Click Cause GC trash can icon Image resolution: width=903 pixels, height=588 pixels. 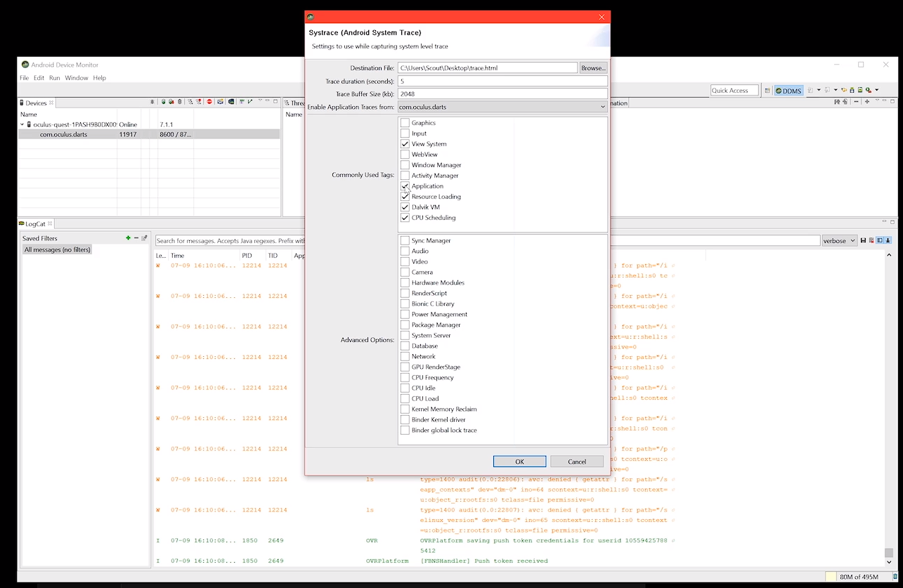tap(179, 102)
